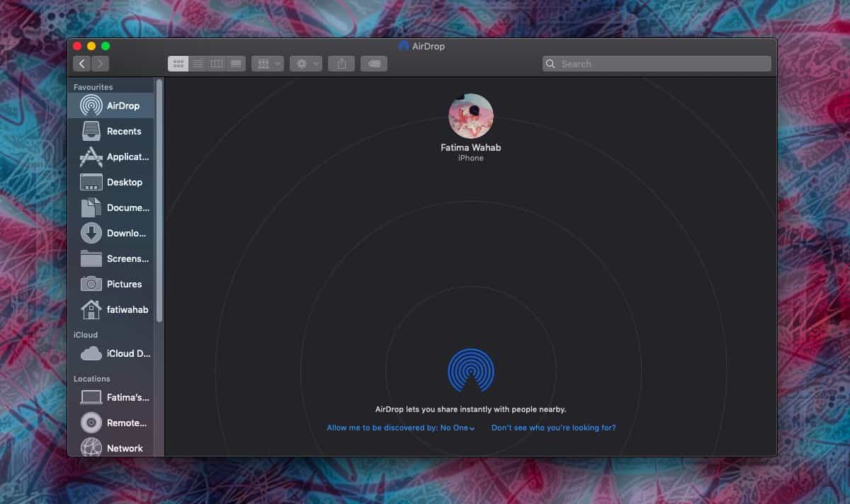Open the fatiwahab home folder
The height and width of the screenshot is (504, 850).
111,309
